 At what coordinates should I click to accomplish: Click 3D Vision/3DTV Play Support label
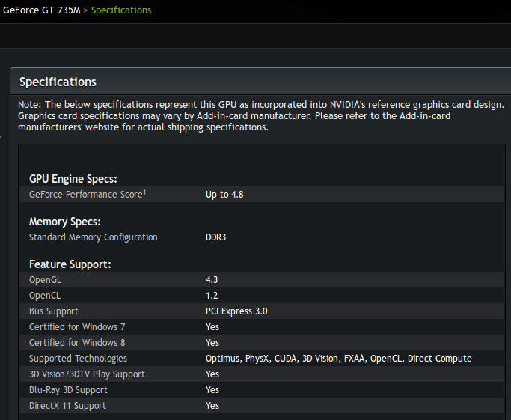[87, 374]
